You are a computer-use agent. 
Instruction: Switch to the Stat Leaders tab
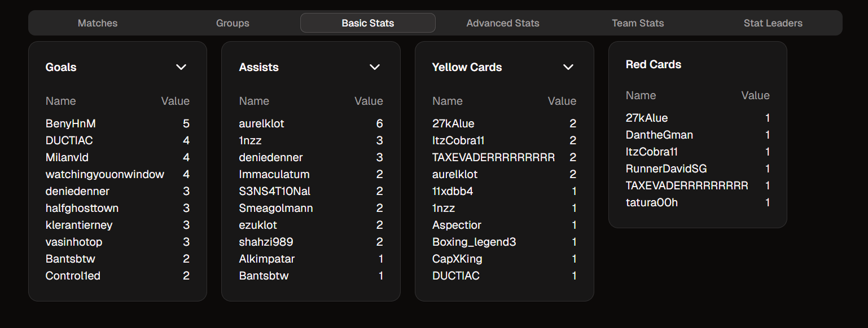773,23
